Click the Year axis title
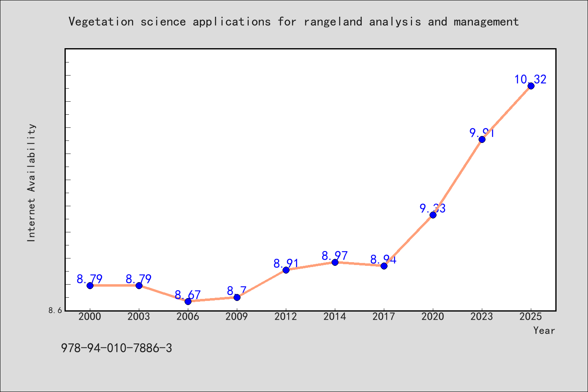The height and width of the screenshot is (392, 588). point(544,331)
